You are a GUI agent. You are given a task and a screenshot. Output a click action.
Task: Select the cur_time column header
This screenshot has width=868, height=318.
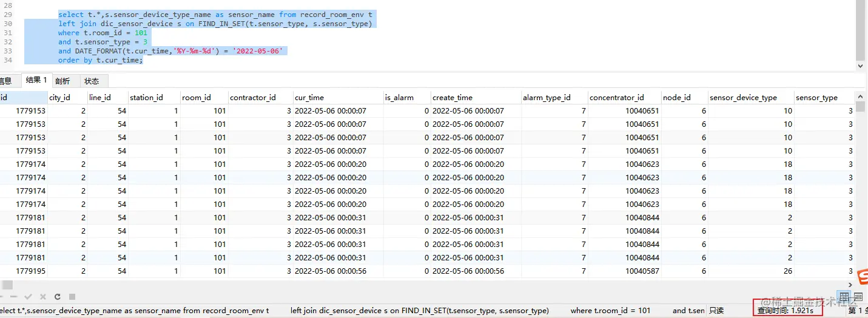337,97
